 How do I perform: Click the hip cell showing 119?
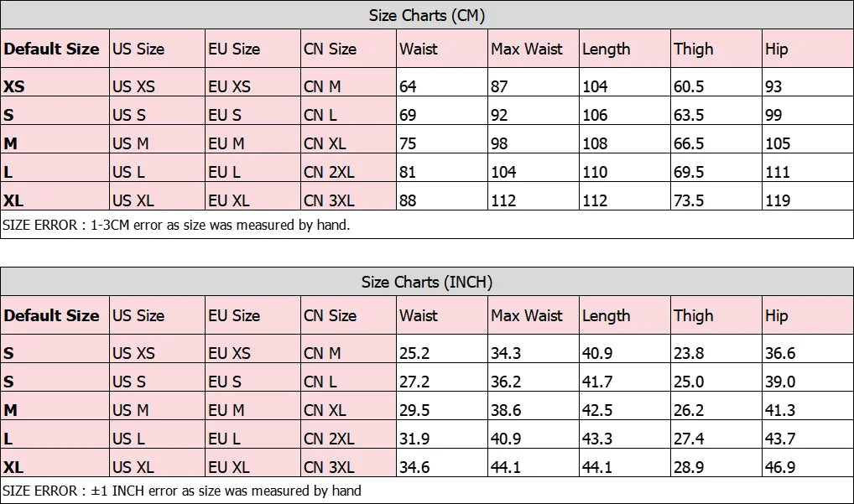pos(778,200)
